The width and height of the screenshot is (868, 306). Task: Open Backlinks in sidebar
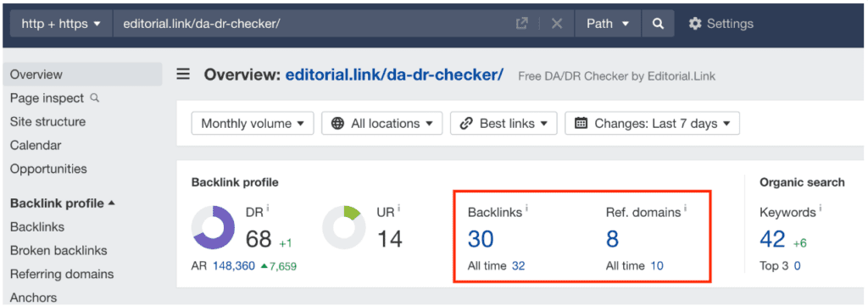pos(37,227)
